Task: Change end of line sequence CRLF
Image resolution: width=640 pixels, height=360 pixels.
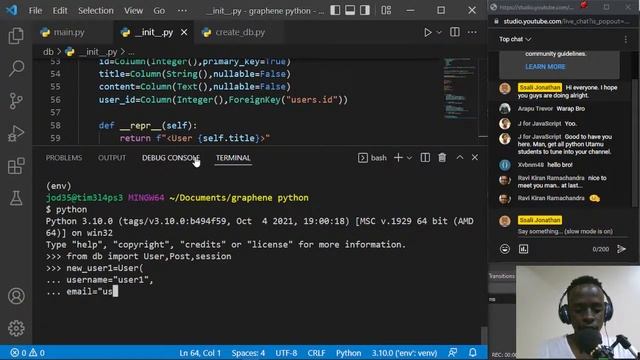Action: (x=316, y=353)
